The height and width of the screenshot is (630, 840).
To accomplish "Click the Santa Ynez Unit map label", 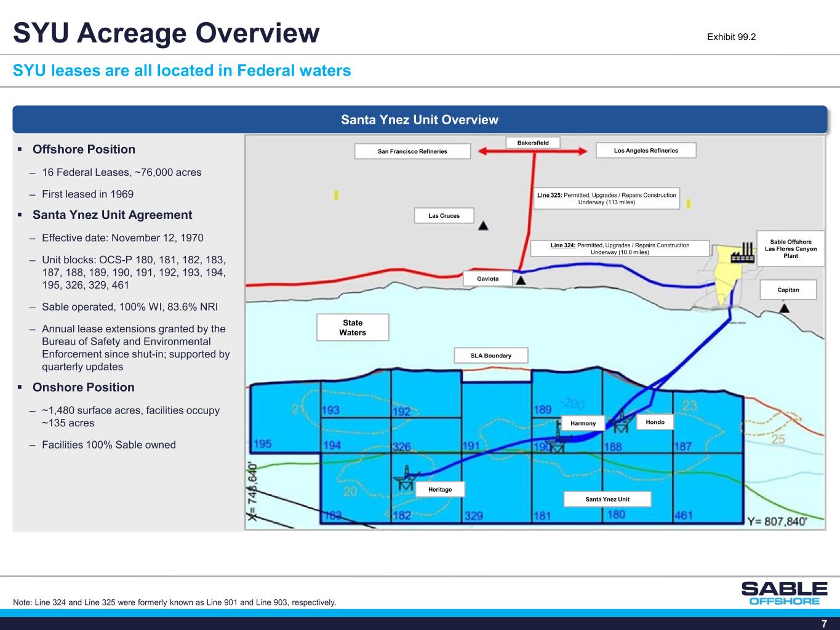I will pyautogui.click(x=607, y=499).
